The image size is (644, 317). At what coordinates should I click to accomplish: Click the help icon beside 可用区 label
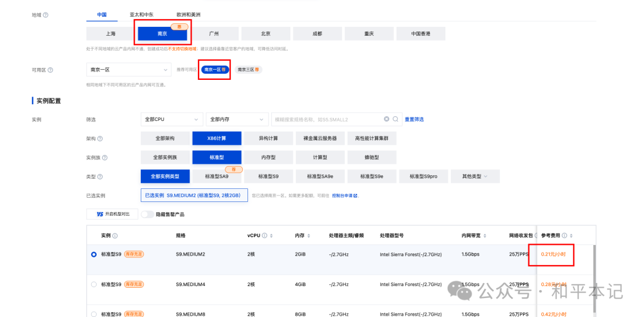(x=51, y=70)
